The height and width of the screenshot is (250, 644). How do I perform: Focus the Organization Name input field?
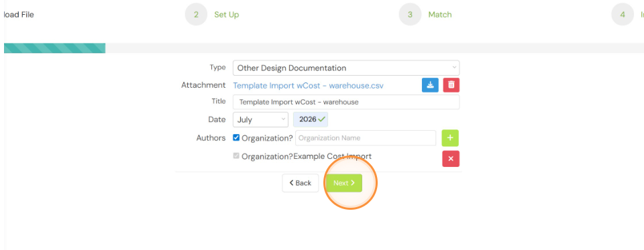coord(366,138)
